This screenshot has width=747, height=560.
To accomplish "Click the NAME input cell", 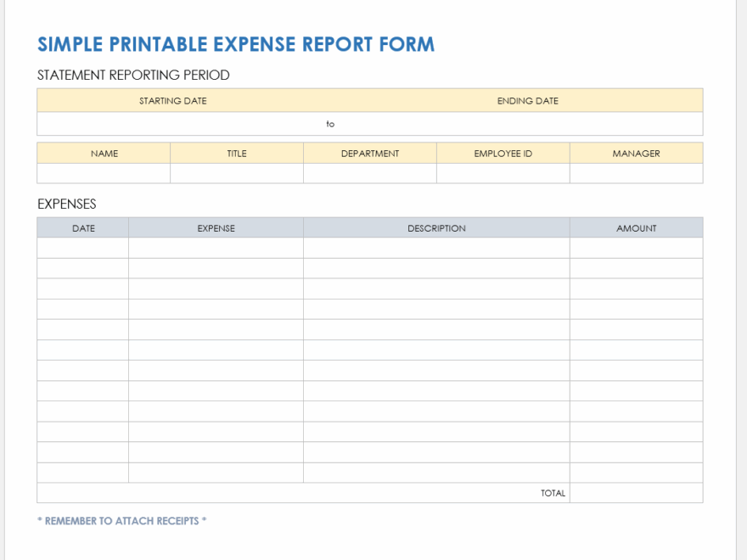I will (103, 173).
